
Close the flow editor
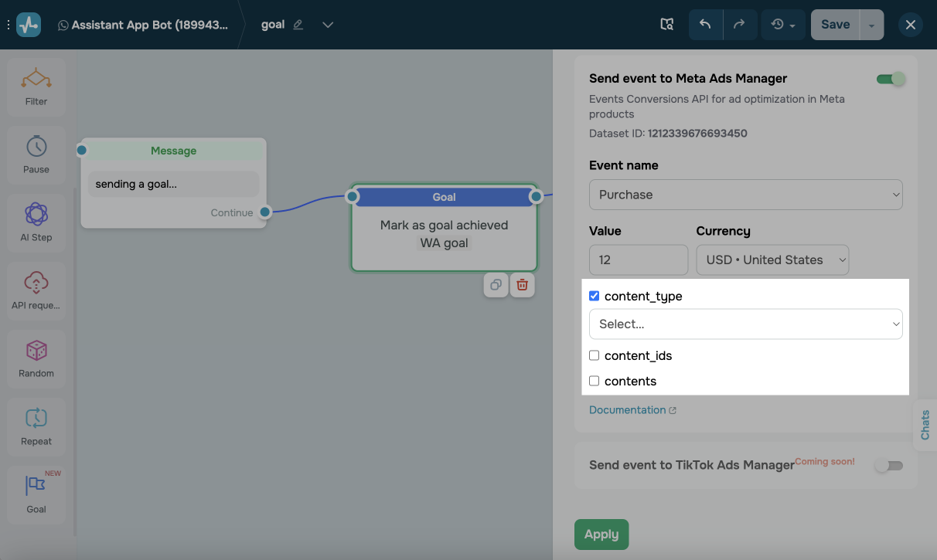911,25
